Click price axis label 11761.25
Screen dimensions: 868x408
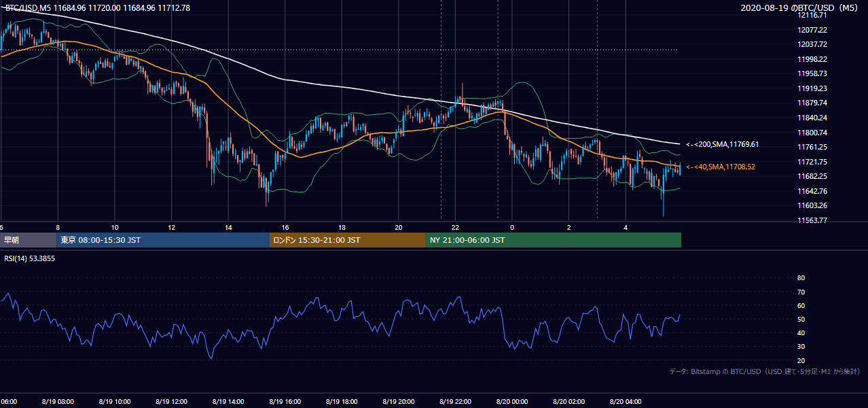(812, 147)
